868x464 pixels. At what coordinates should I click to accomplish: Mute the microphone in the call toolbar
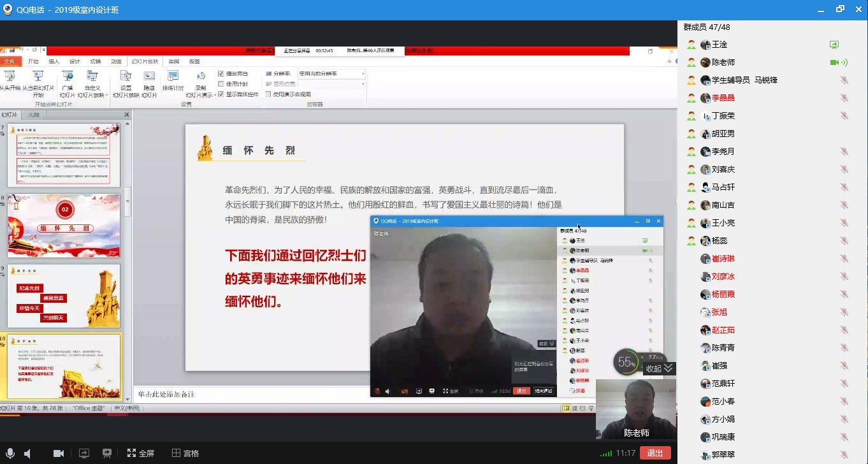(10, 453)
